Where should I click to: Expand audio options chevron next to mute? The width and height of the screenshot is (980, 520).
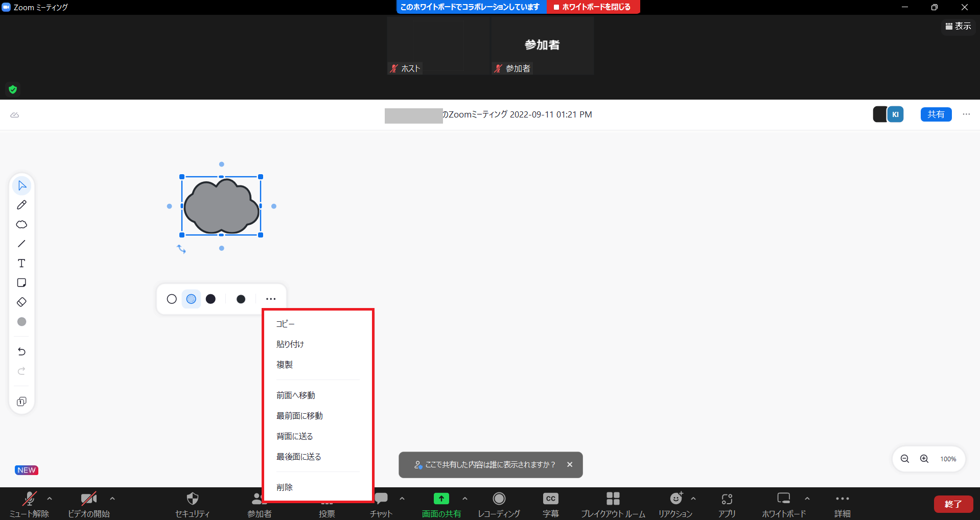coord(50,498)
